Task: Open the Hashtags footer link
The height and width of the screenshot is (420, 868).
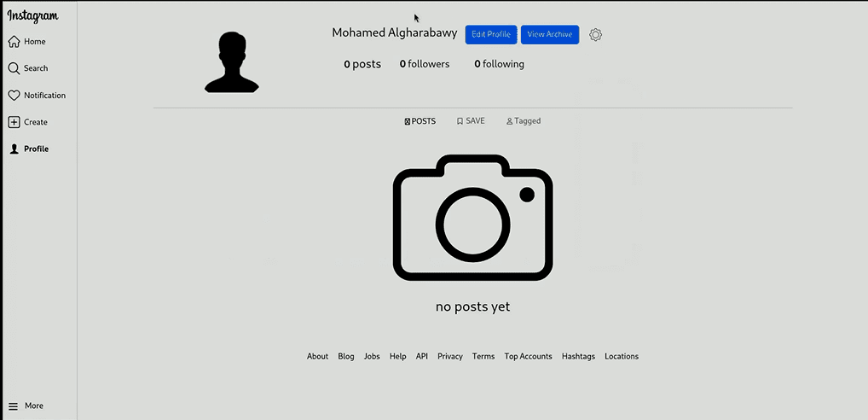Action: point(578,356)
